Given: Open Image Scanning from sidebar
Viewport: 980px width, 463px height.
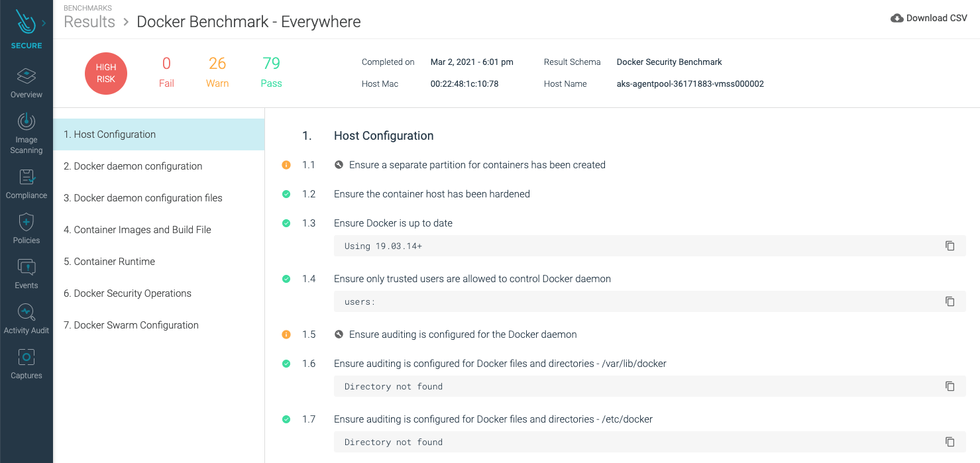Looking at the screenshot, I should (27, 133).
